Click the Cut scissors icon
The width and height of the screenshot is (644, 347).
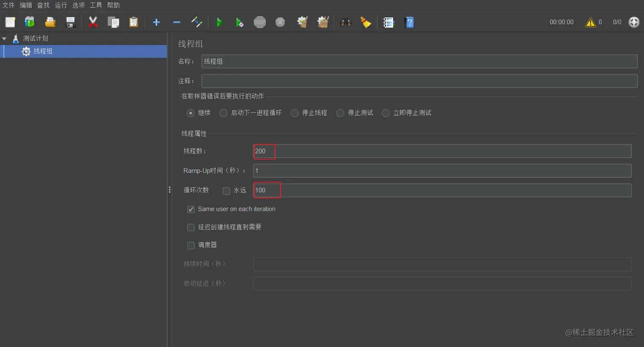click(x=93, y=22)
